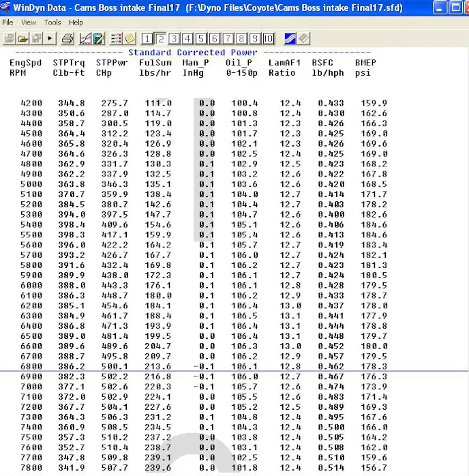Viewport: 469px width, 476px height.
Task: Open the line graph view icon
Action: pos(85,38)
